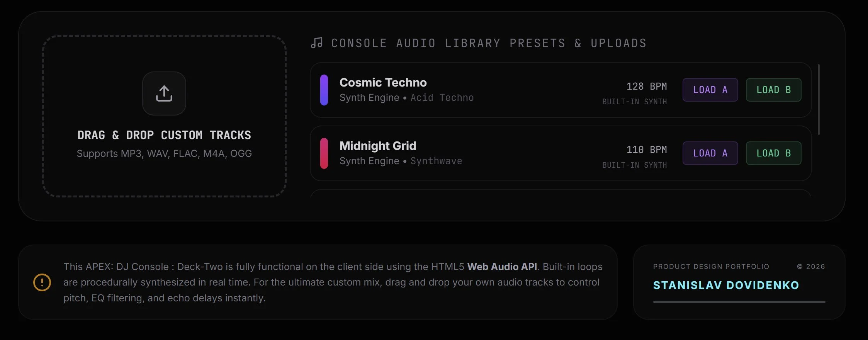868x340 pixels.
Task: Click the Synth Engine • Acid Techno subtitle
Action: pyautogui.click(x=406, y=98)
